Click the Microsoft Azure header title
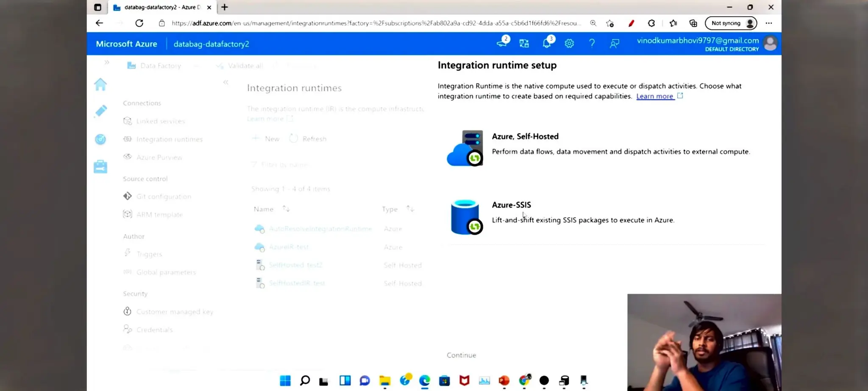 pos(126,44)
